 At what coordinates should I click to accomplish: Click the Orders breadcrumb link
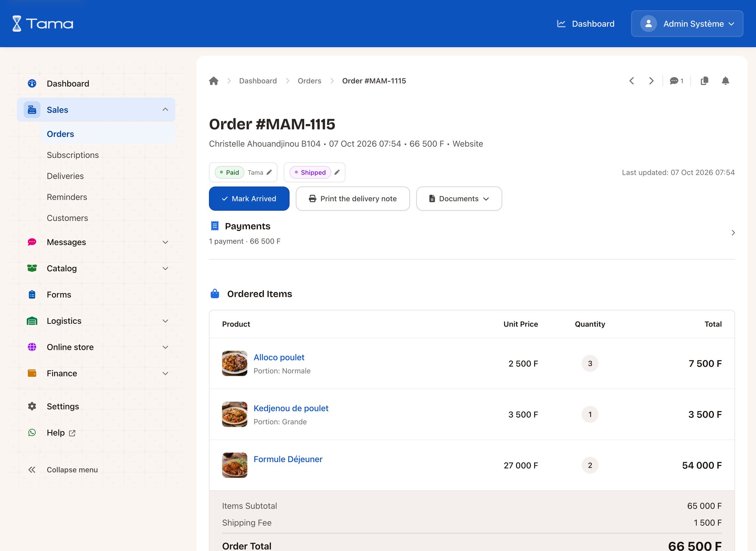click(x=309, y=81)
